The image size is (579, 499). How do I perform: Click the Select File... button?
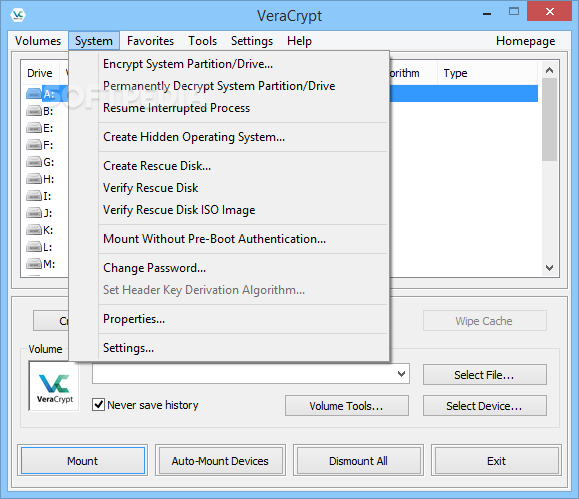pyautogui.click(x=484, y=375)
